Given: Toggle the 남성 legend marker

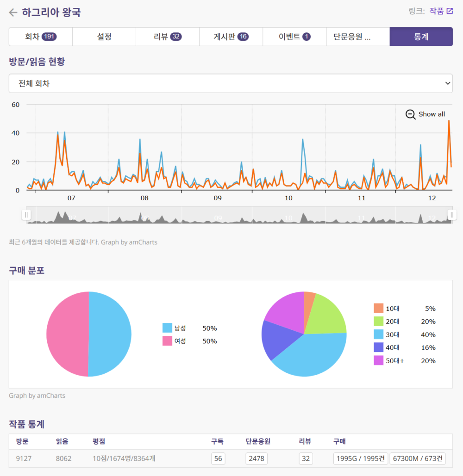Looking at the screenshot, I should coord(167,328).
